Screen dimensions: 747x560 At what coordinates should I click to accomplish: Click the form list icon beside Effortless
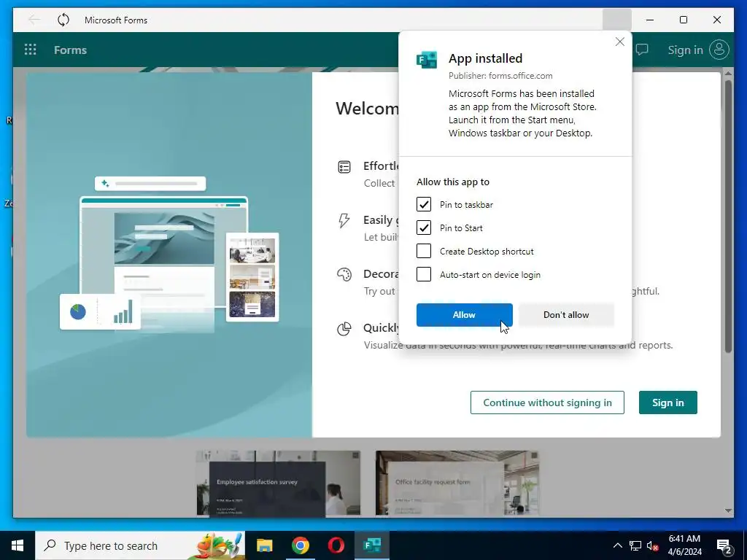[344, 167]
